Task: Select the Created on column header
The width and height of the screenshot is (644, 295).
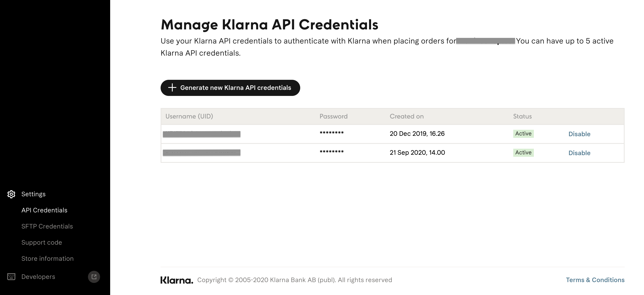Action: (407, 116)
